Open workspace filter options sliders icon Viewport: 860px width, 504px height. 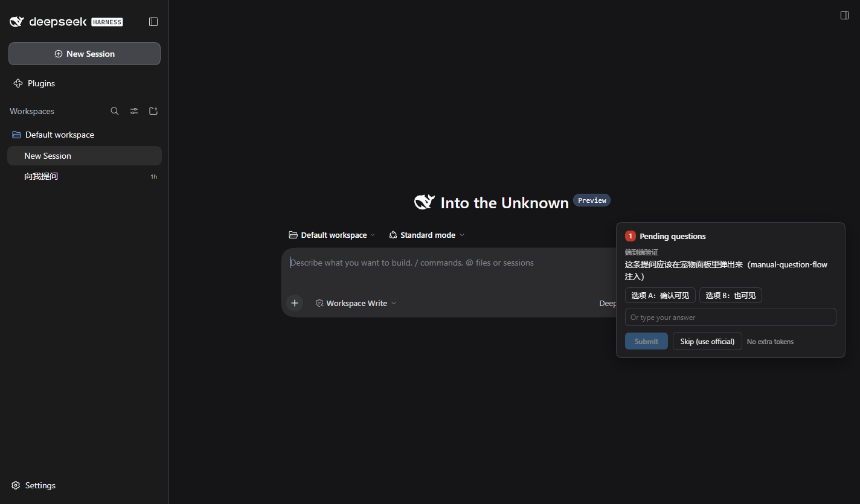point(134,111)
